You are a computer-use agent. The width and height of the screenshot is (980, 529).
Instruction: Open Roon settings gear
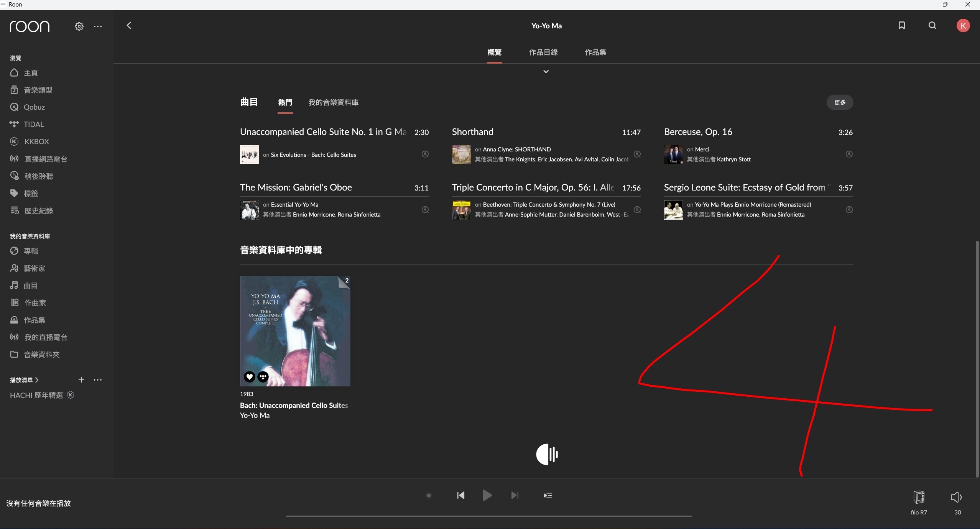[x=79, y=26]
